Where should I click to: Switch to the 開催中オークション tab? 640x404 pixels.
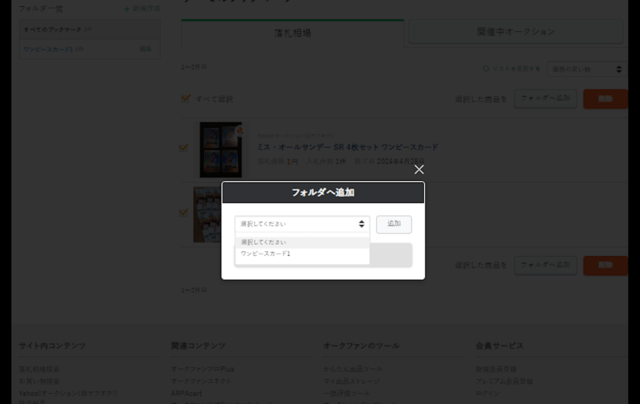pyautogui.click(x=515, y=32)
